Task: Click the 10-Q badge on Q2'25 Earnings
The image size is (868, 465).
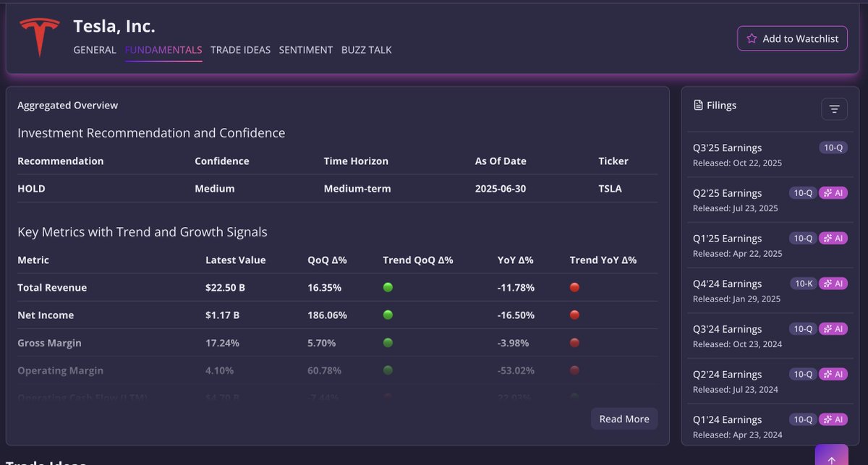Action: click(803, 193)
